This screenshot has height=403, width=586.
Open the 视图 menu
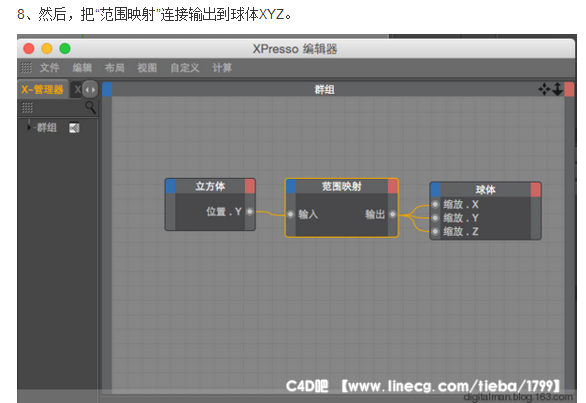pyautogui.click(x=147, y=68)
